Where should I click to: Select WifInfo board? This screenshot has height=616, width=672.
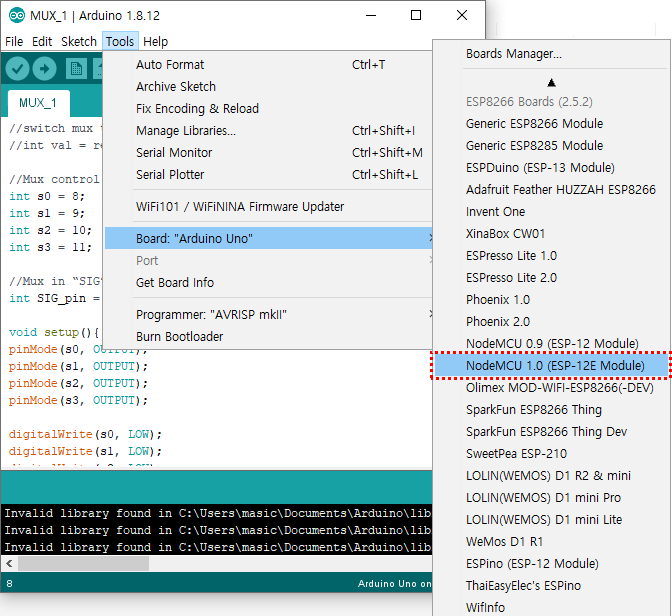click(552, 607)
